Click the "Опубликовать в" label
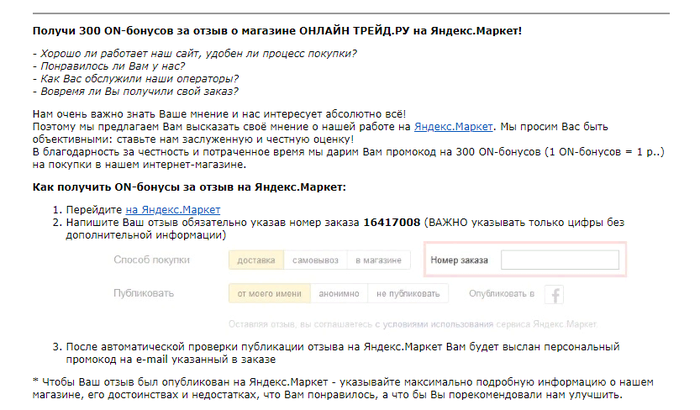The width and height of the screenshot is (700, 410). pos(502,294)
